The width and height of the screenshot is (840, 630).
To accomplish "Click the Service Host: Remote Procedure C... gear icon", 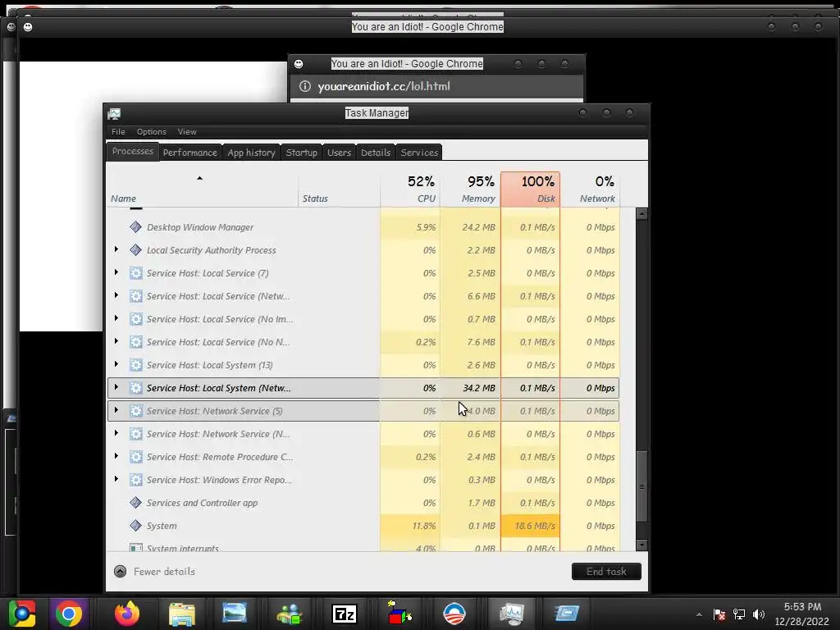I will [x=135, y=456].
